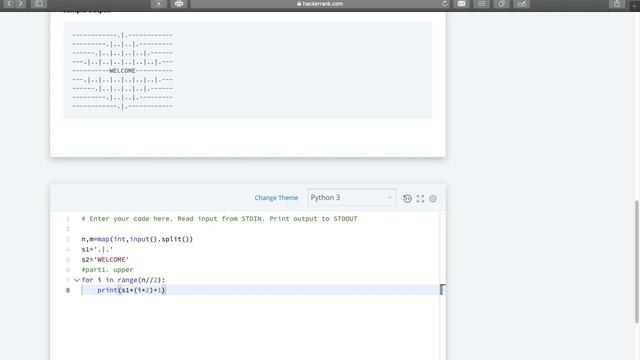Screen dimensions: 640x360
Task: Toggle fullscreen editor mode icon
Action: 420,199
